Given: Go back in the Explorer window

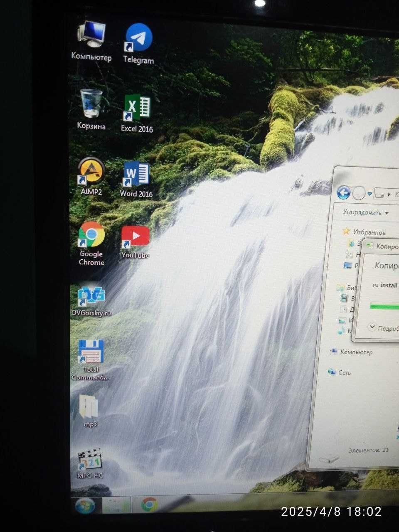Looking at the screenshot, I should click(343, 192).
